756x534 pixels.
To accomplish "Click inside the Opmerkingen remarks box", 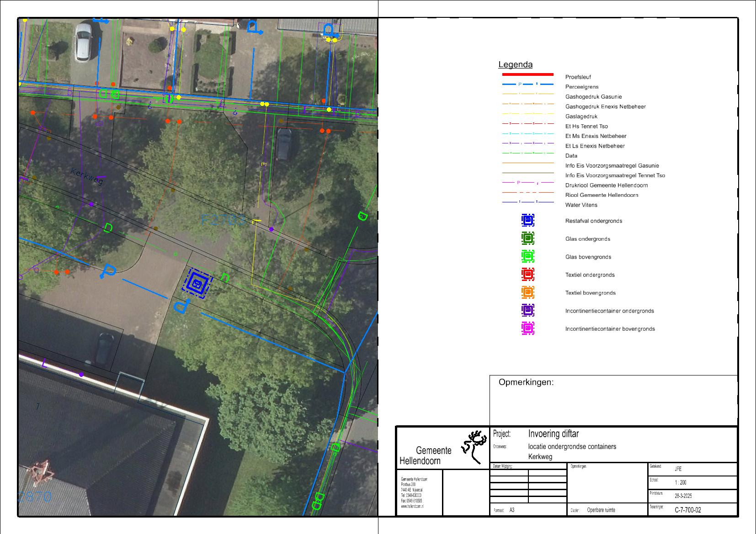I will pyautogui.click(x=613, y=404).
